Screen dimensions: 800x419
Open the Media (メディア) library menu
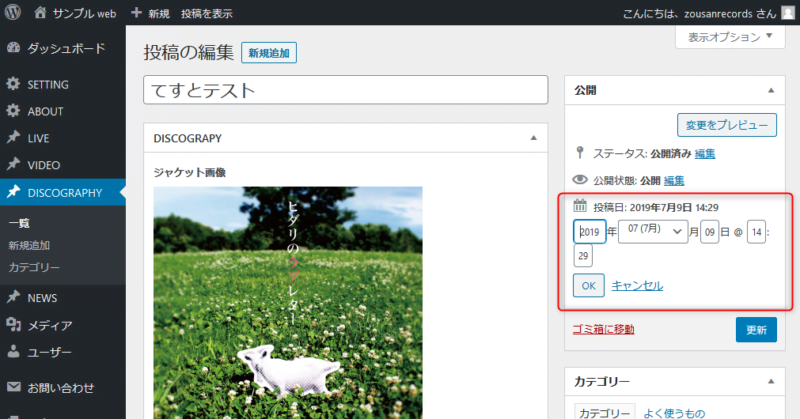tap(49, 325)
